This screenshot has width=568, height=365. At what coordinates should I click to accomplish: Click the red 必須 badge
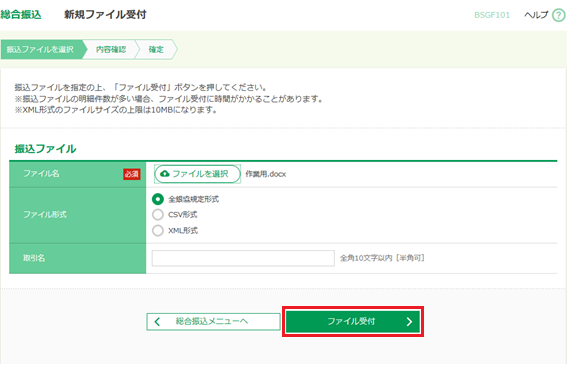[x=131, y=174]
